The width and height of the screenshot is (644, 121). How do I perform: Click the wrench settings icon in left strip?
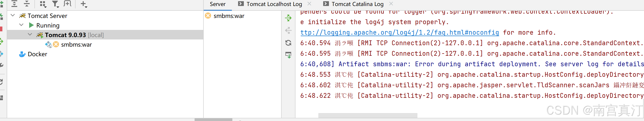click(1, 65)
